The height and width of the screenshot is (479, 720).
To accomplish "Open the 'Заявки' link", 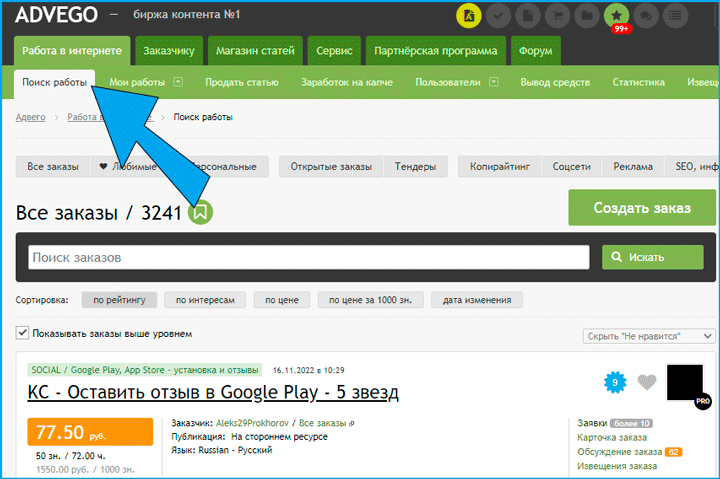I will [x=592, y=423].
